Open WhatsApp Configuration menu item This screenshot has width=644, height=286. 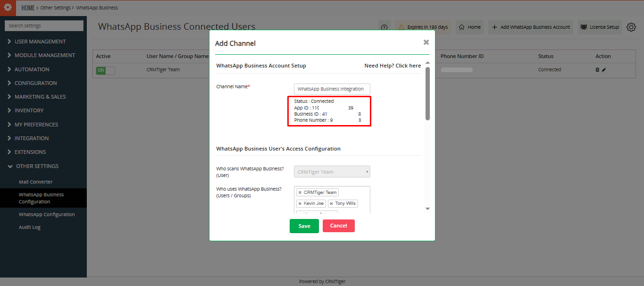pos(47,214)
